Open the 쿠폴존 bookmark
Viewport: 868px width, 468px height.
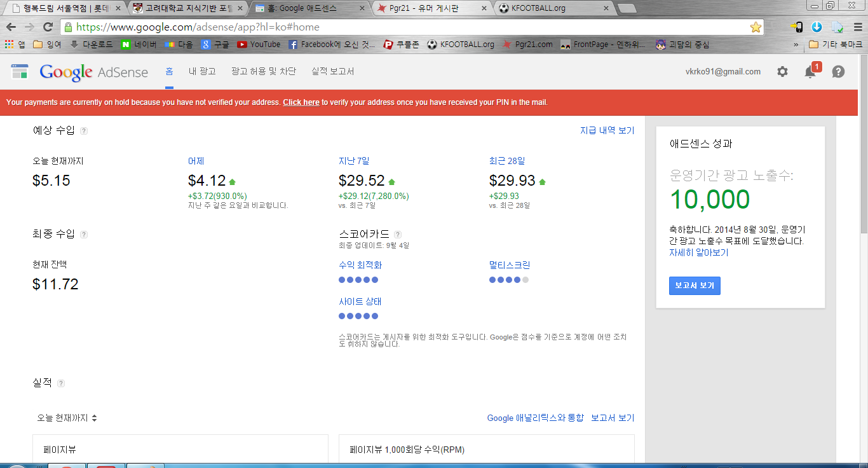click(401, 45)
